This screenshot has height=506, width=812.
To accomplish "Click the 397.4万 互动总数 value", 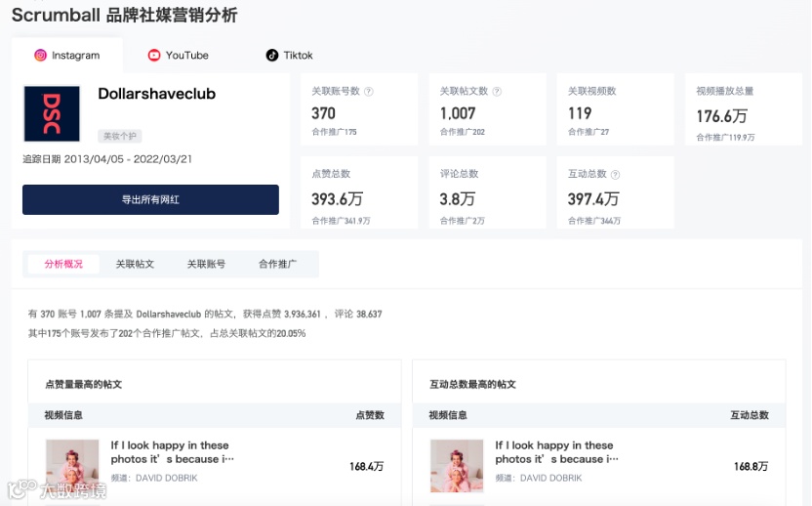I will coord(593,199).
